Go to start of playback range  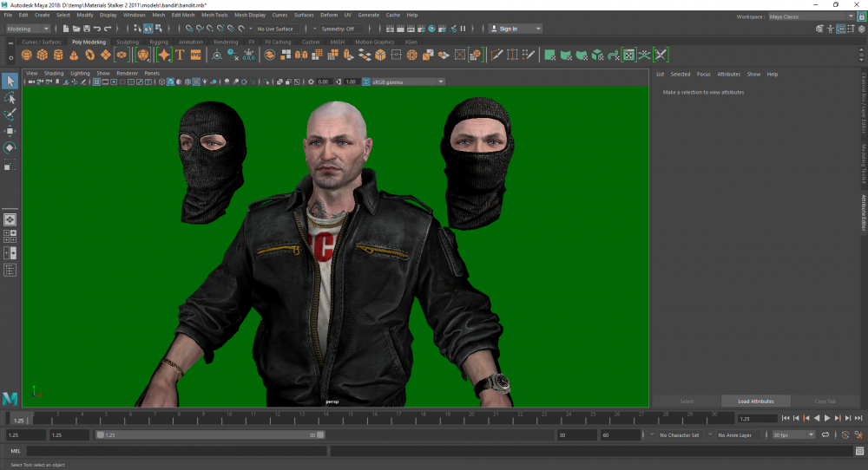pyautogui.click(x=786, y=419)
